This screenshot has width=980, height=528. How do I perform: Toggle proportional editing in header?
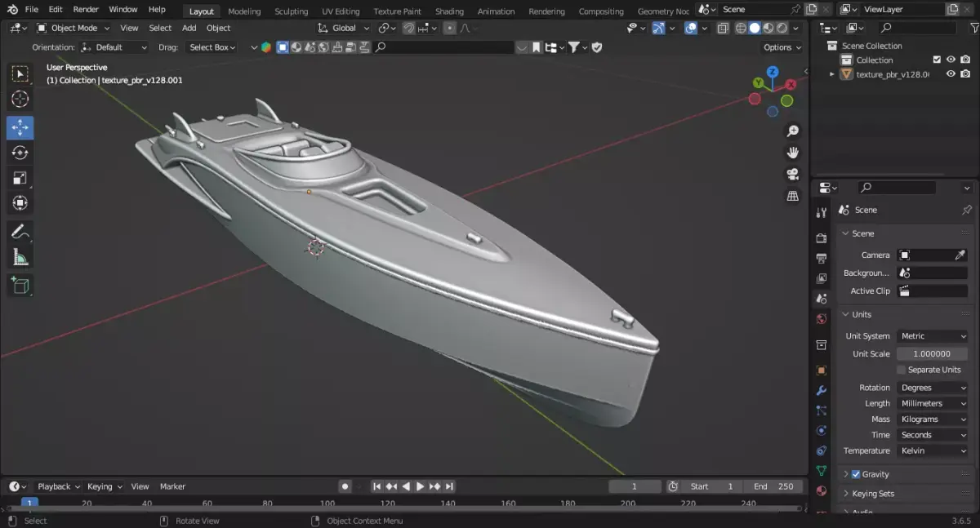pyautogui.click(x=449, y=28)
